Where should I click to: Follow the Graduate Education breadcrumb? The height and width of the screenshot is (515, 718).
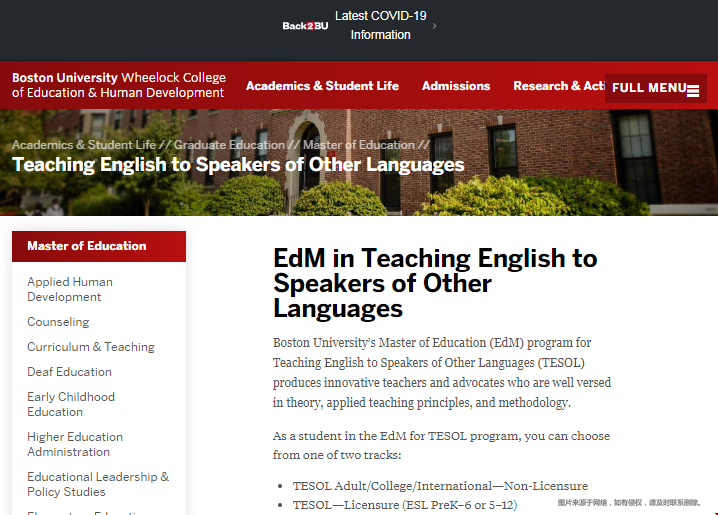(229, 145)
